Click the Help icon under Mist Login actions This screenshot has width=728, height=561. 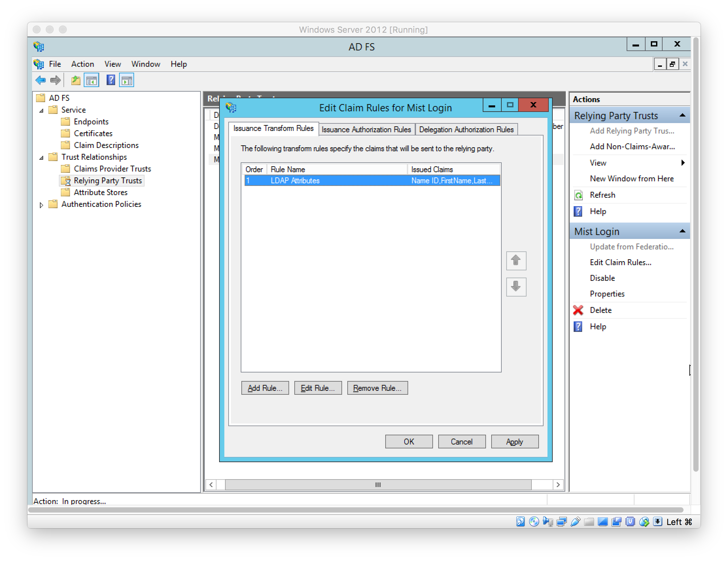578,326
